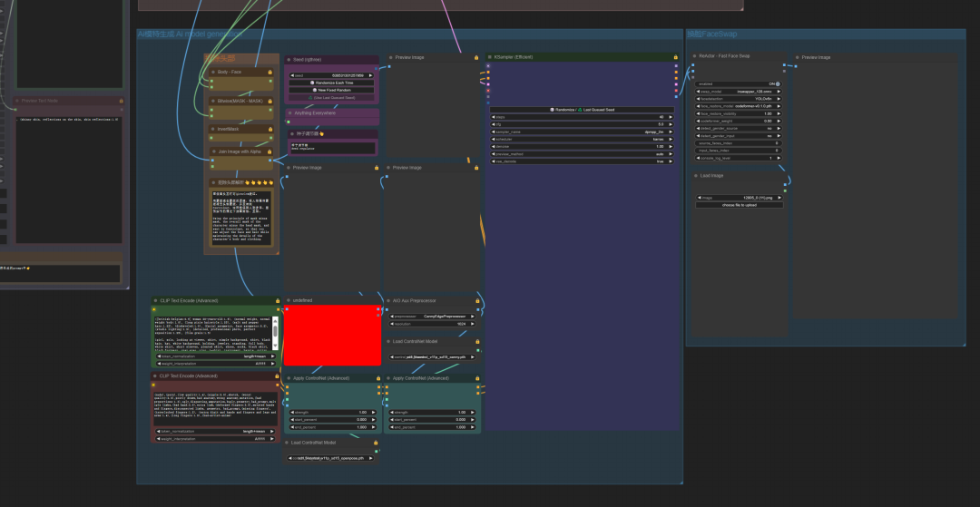Open the openpose control_net_name dropdown
The image size is (980, 507).
point(332,458)
